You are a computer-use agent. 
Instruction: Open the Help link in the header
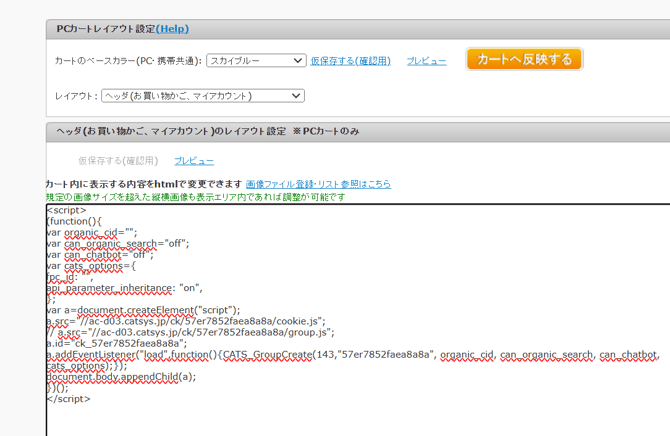(x=172, y=29)
